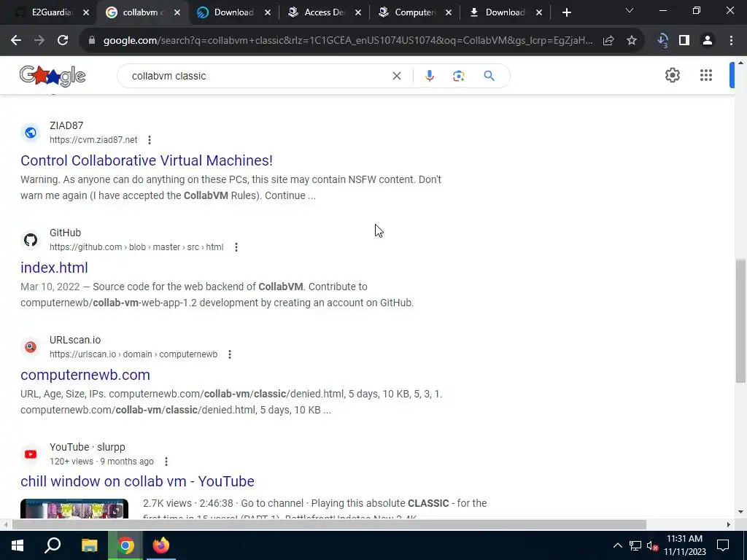
Task: Open the Chrome downloads icon
Action: [x=662, y=41]
